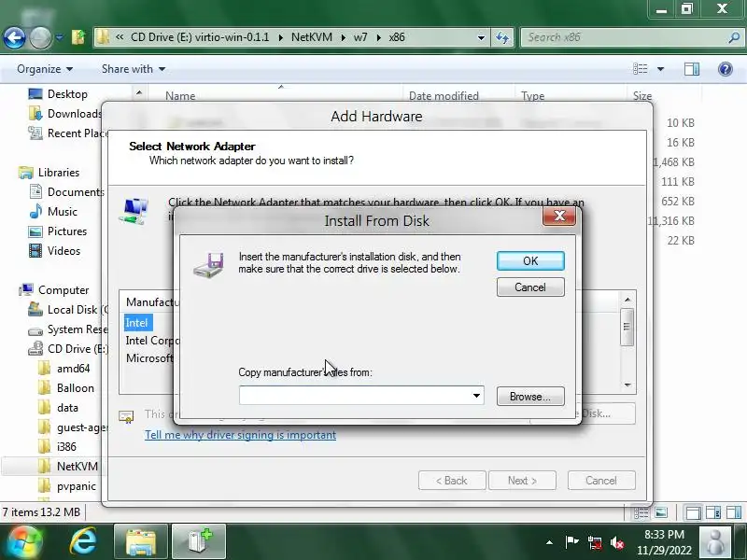
Task: Select CD Drive (E:) in navigation pane
Action: pos(67,348)
